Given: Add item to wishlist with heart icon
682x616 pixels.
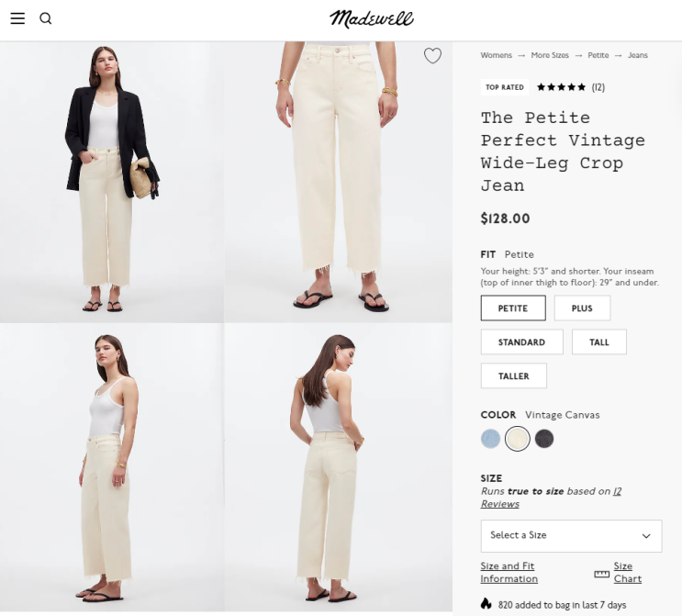Looking at the screenshot, I should tap(432, 56).
